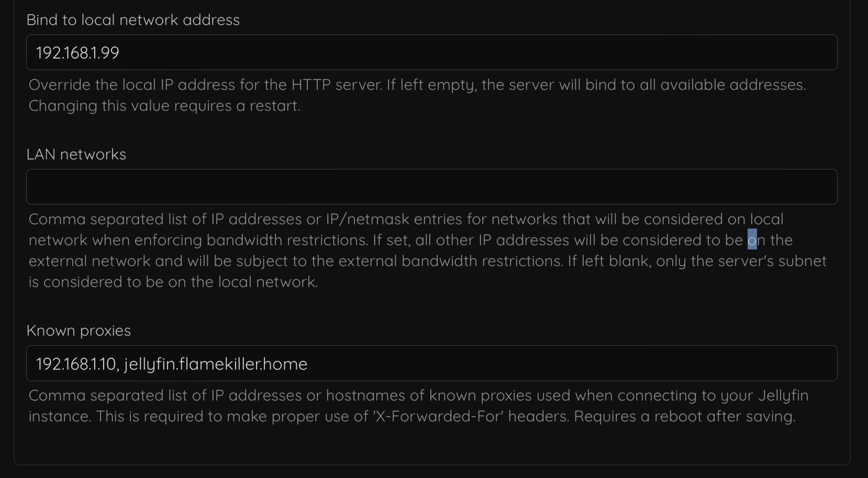
Task: Click the 192.168.1.99 address value
Action: [77, 53]
